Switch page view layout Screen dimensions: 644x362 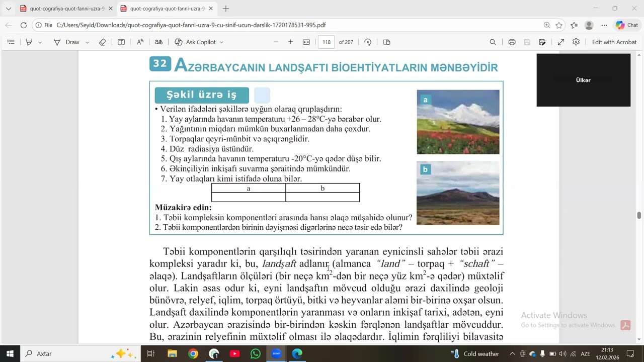386,42
